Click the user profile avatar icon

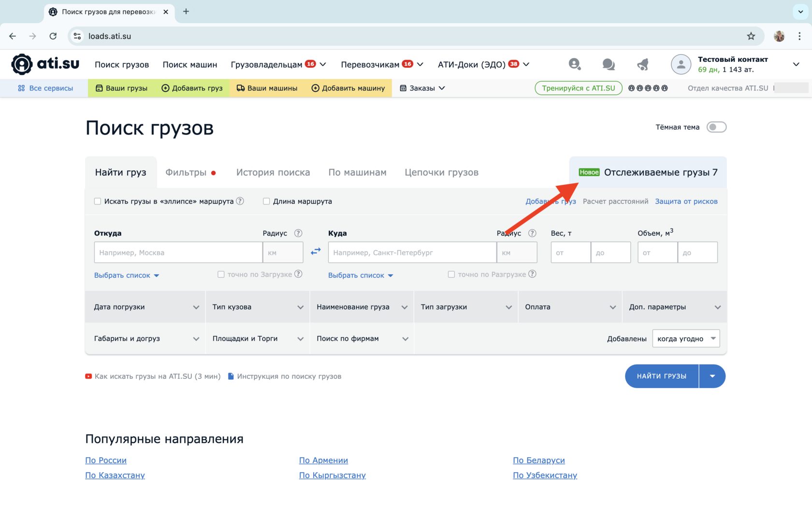(x=681, y=64)
